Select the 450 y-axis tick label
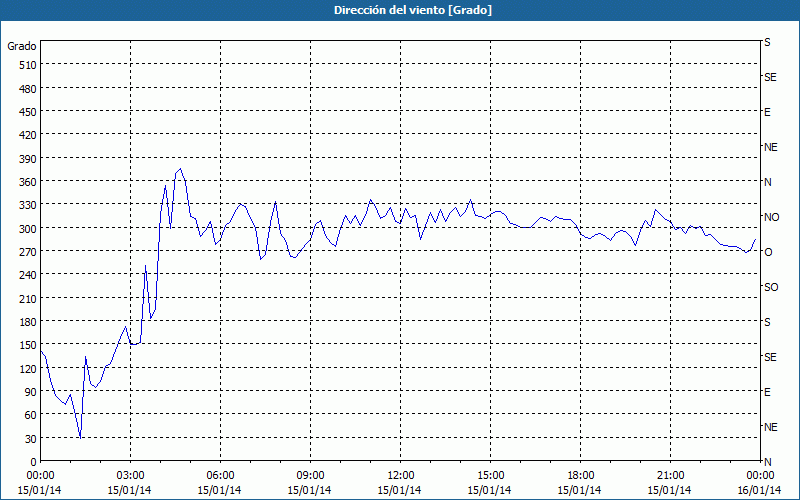The height and width of the screenshot is (500, 800). [x=28, y=112]
